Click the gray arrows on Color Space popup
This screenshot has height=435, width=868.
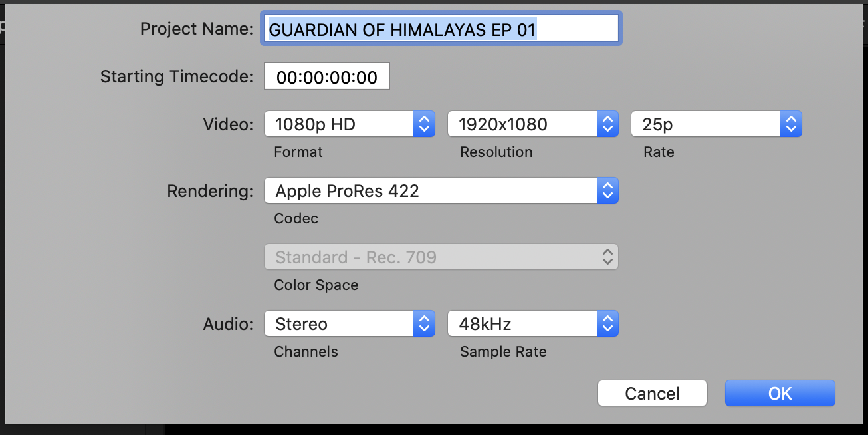[x=607, y=257]
